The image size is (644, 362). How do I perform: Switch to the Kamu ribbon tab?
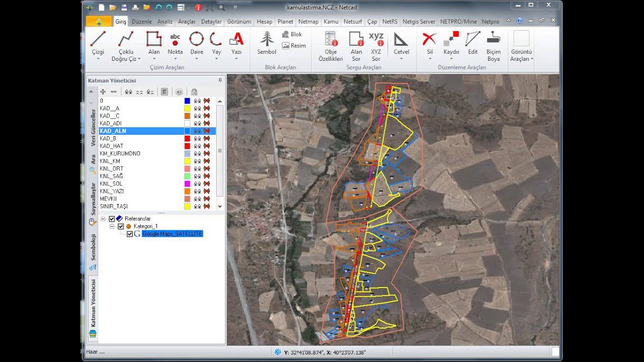(331, 22)
